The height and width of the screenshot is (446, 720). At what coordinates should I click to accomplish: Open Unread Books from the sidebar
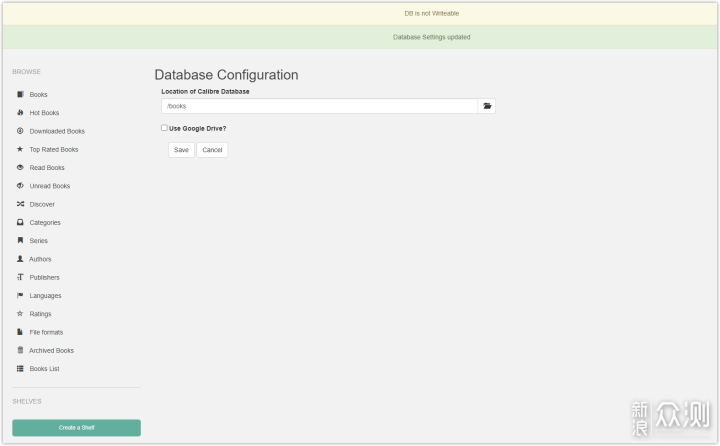click(x=49, y=186)
